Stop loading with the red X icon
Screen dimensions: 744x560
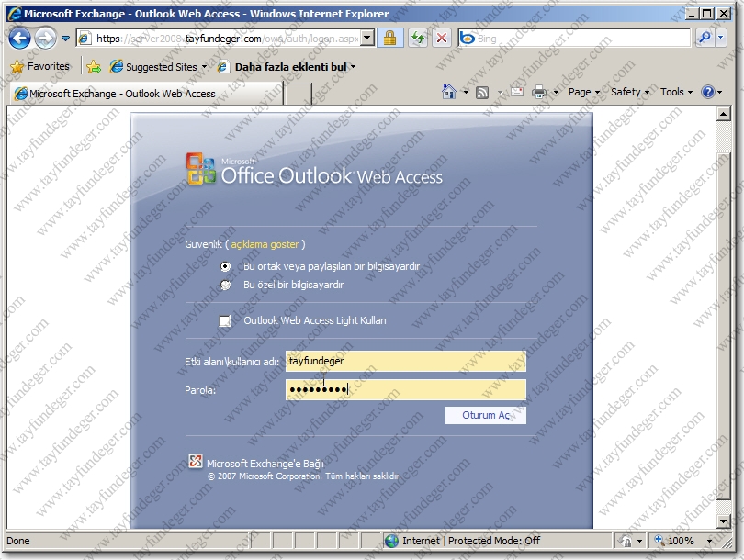tap(442, 39)
